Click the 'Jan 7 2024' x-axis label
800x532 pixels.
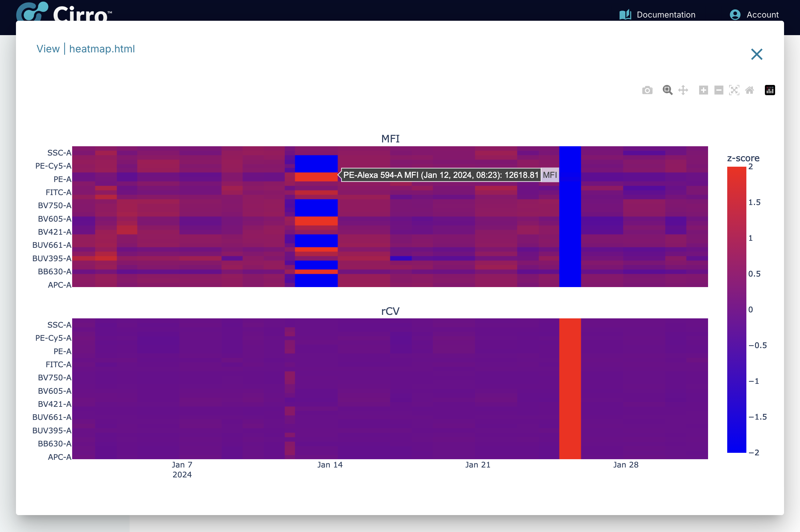click(182, 469)
